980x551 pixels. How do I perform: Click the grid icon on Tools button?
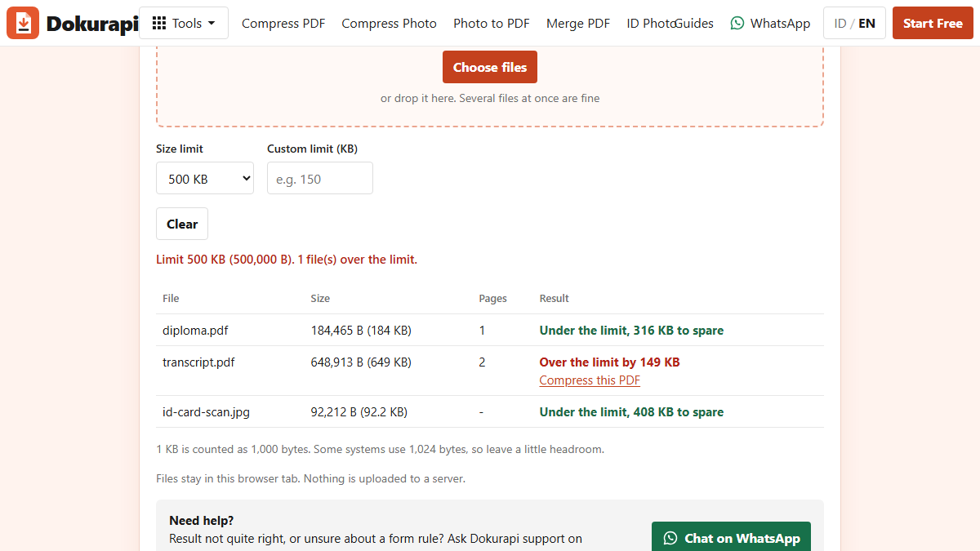159,23
